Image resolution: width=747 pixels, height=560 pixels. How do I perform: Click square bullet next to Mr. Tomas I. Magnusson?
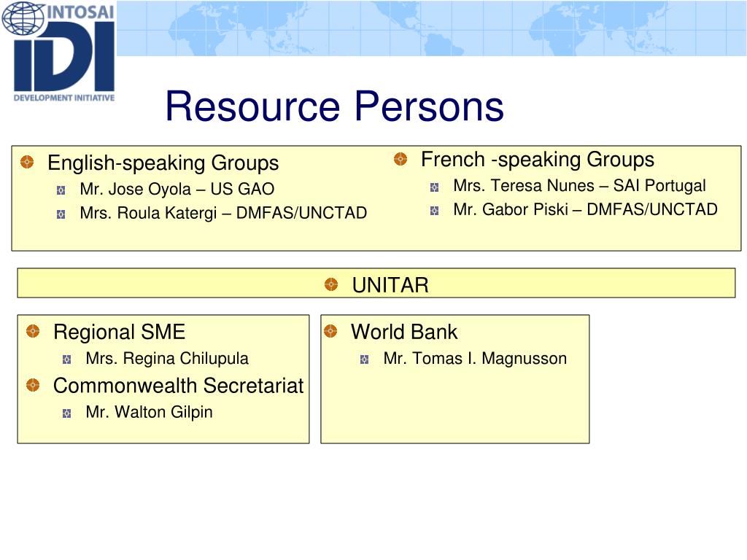[x=365, y=359]
